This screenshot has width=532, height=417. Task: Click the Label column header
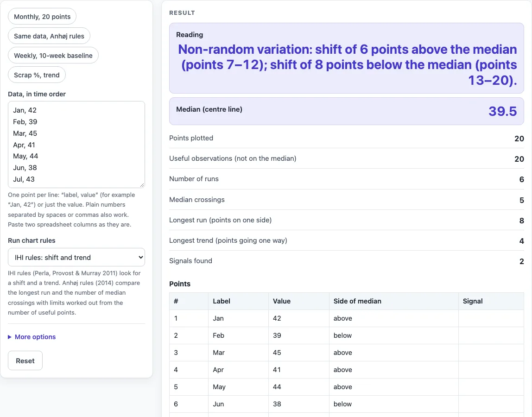tap(222, 301)
